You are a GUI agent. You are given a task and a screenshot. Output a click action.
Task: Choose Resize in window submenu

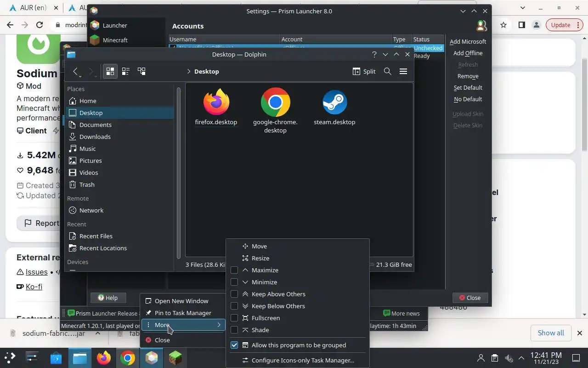(x=298, y=258)
